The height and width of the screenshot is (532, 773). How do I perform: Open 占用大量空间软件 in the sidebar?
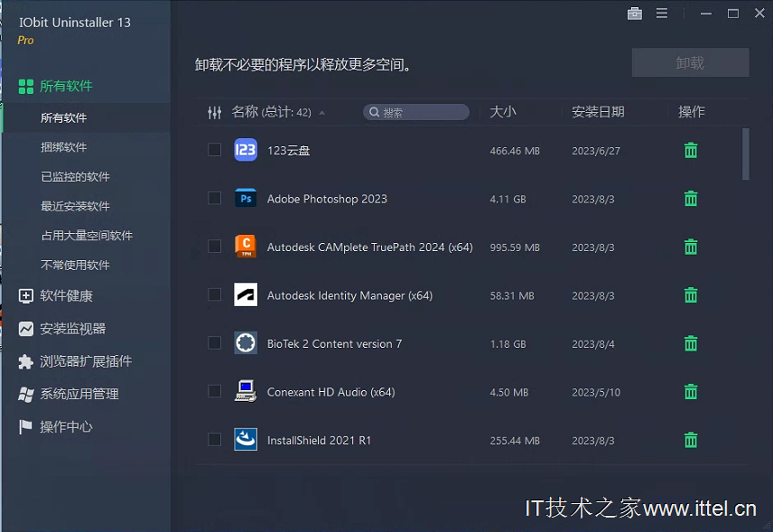(x=87, y=236)
